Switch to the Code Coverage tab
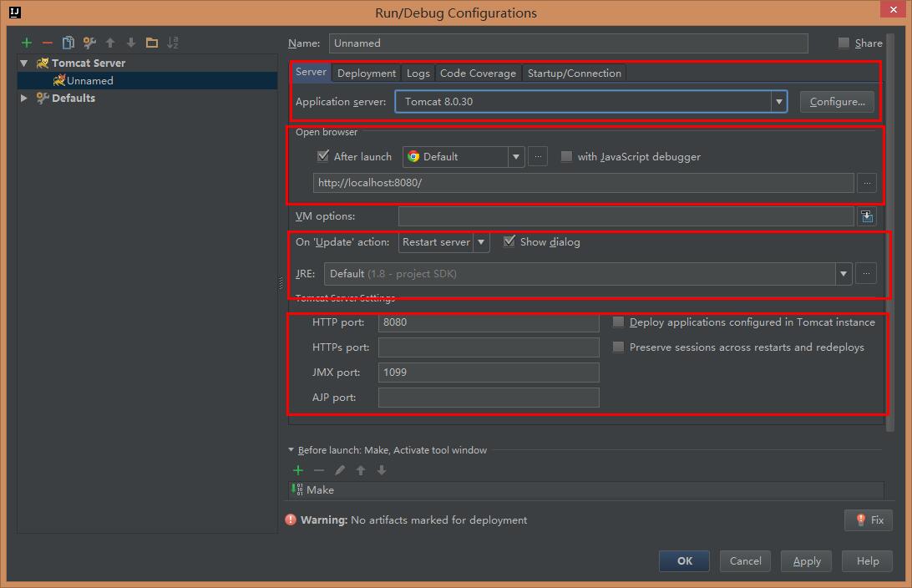 point(478,73)
